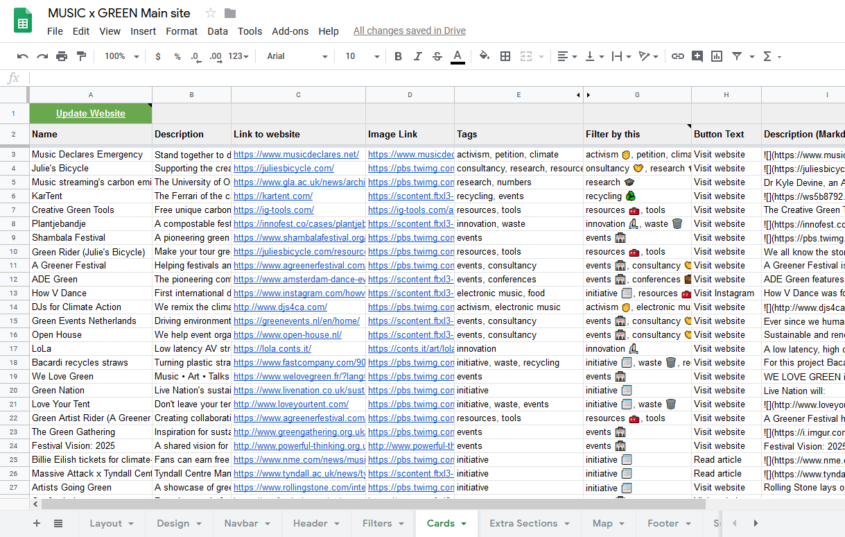Format as percent
845x537 pixels.
tap(177, 57)
